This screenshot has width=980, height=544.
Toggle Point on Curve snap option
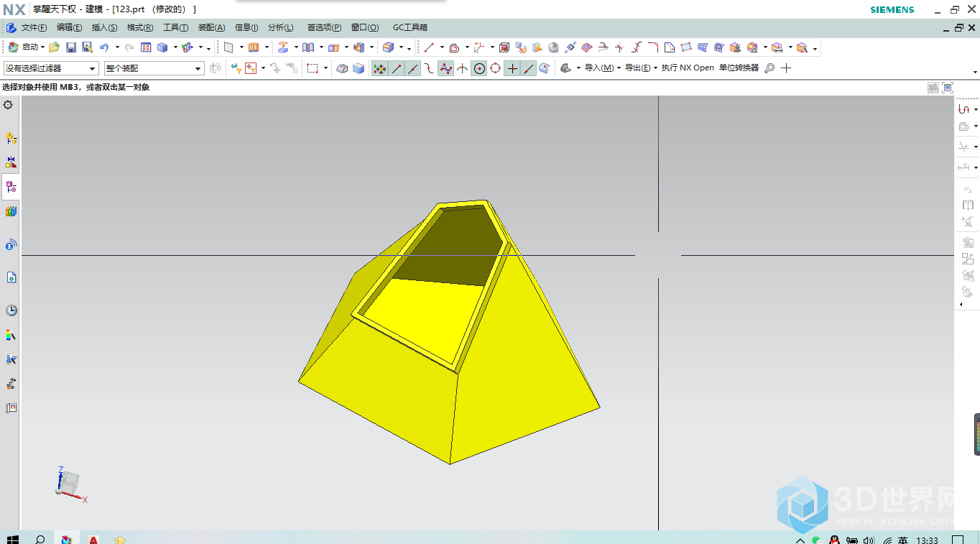[x=529, y=68]
